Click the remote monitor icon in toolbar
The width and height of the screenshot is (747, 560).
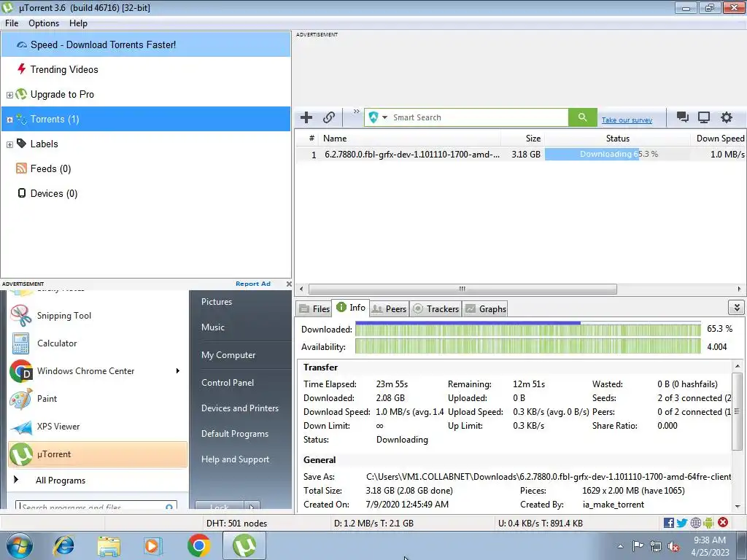704,117
